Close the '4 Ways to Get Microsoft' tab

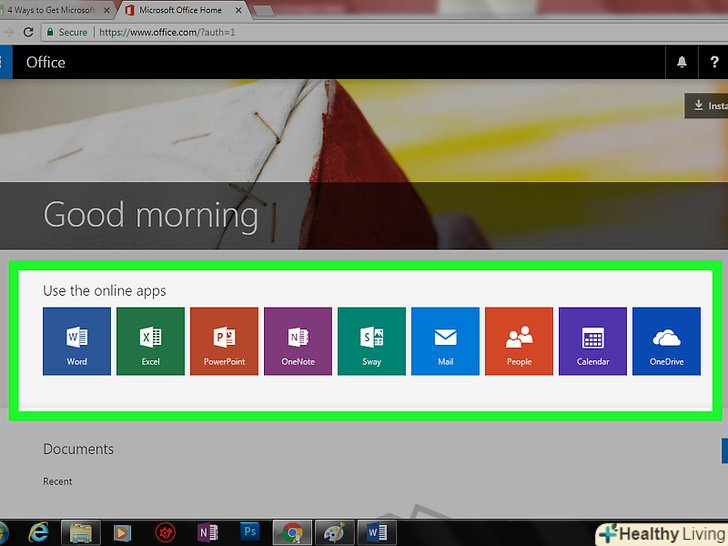click(x=107, y=10)
